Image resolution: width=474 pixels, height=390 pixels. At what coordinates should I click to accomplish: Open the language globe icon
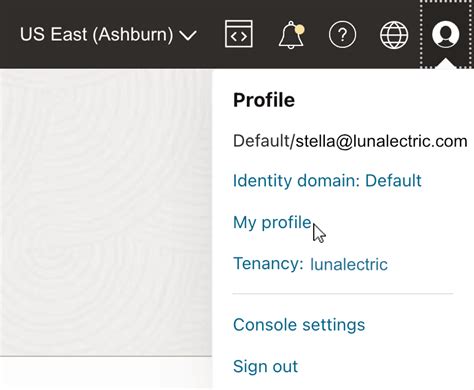pyautogui.click(x=394, y=35)
